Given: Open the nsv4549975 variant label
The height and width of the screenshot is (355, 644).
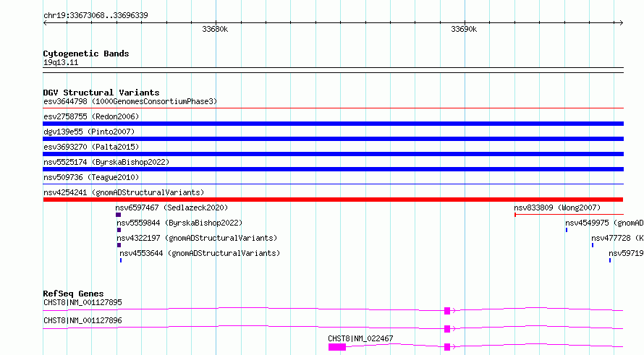Looking at the screenshot, I should pyautogui.click(x=605, y=223).
